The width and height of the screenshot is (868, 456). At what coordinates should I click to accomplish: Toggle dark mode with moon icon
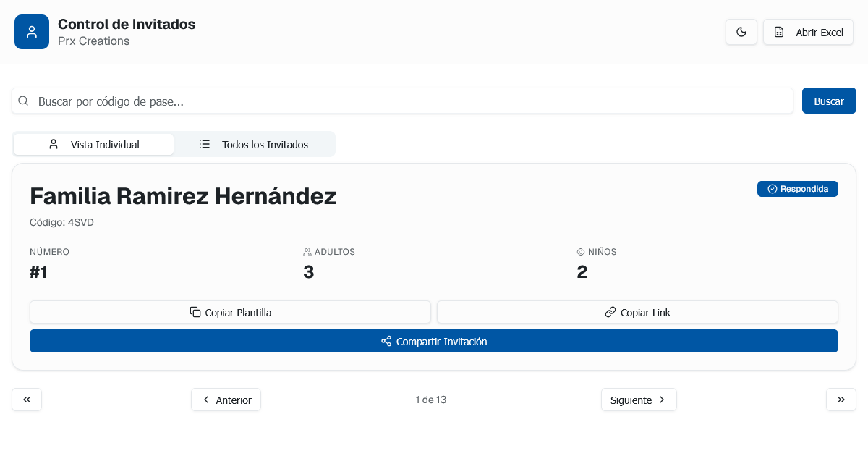click(741, 32)
